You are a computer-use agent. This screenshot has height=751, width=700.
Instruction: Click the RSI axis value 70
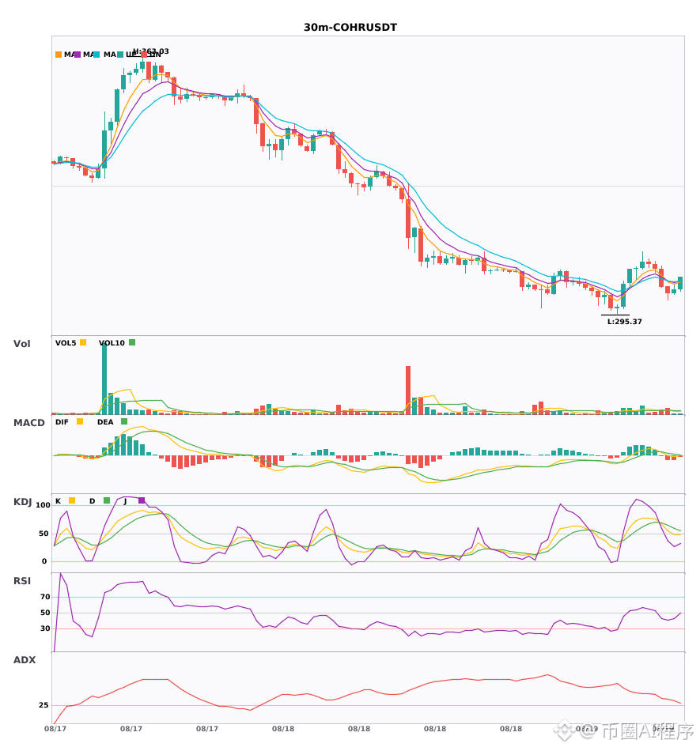coord(45,596)
